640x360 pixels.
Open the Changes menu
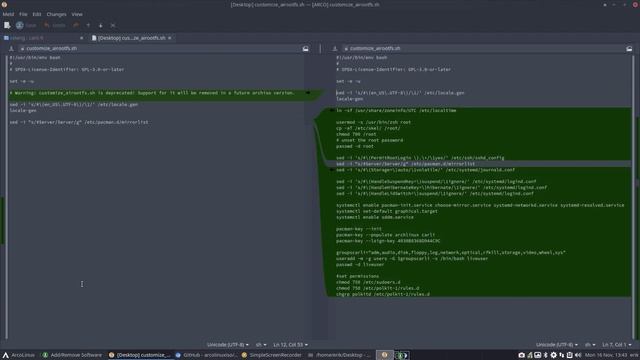click(x=56, y=14)
